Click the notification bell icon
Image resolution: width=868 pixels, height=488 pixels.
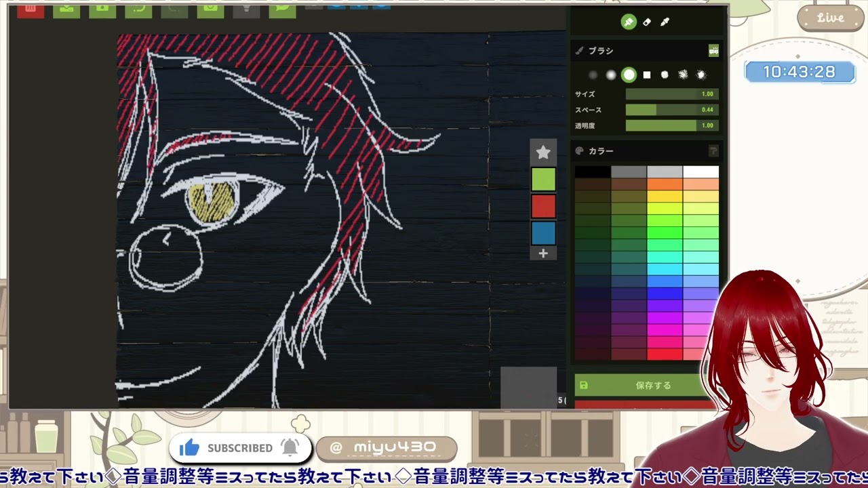point(290,447)
